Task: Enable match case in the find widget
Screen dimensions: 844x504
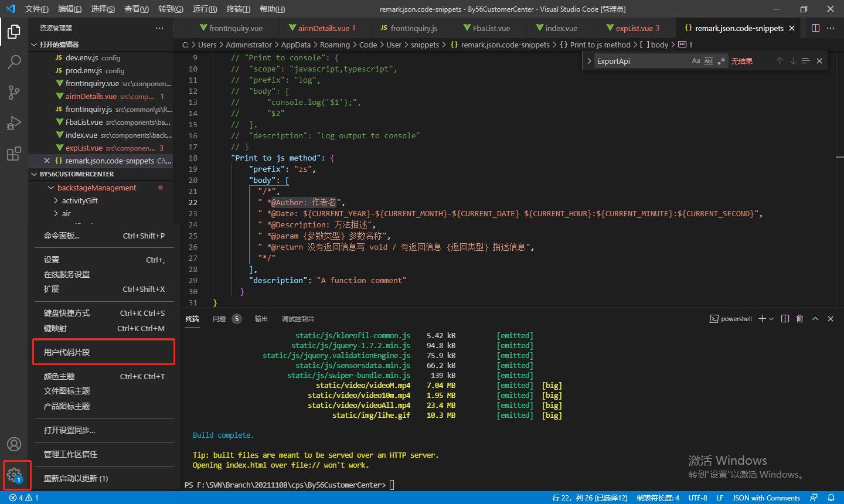Action: [x=695, y=60]
